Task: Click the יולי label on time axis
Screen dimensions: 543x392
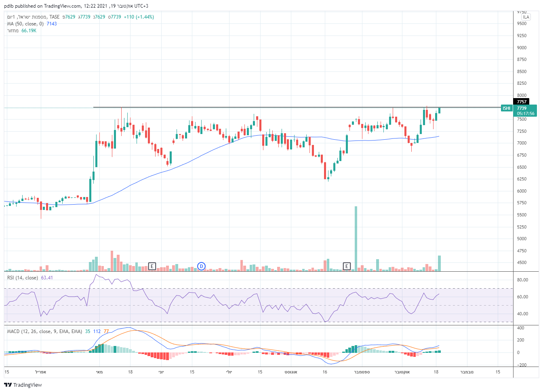Action: pyautogui.click(x=229, y=372)
